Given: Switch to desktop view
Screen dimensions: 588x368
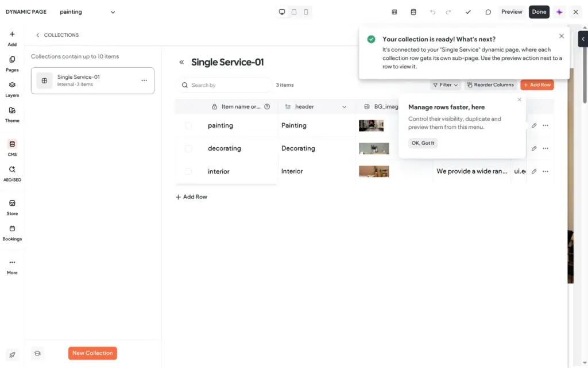Looking at the screenshot, I should click(x=282, y=12).
